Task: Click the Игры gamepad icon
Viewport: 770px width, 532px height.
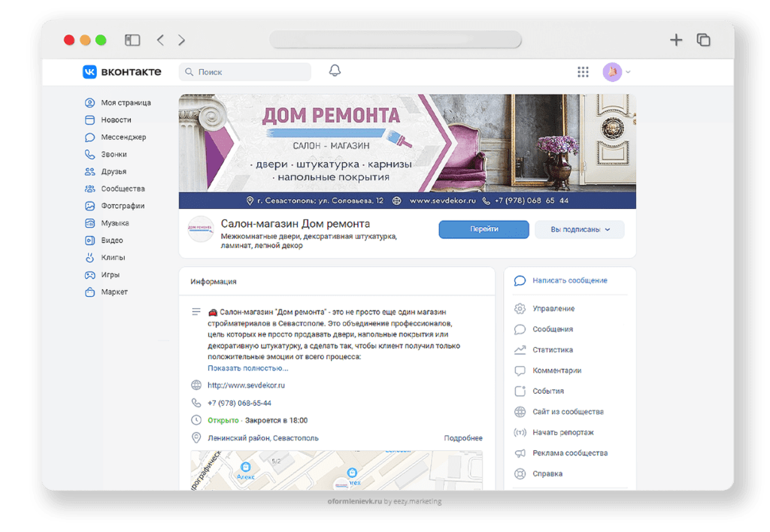Action: click(x=90, y=275)
